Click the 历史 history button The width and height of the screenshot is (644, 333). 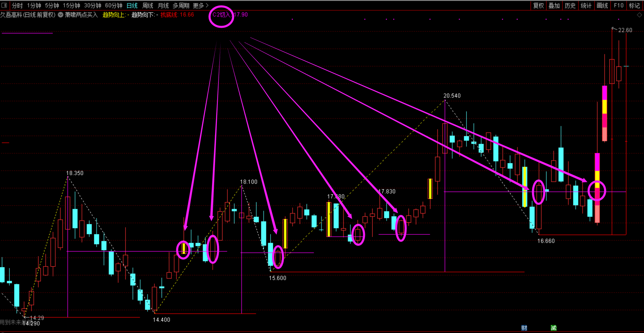570,5
